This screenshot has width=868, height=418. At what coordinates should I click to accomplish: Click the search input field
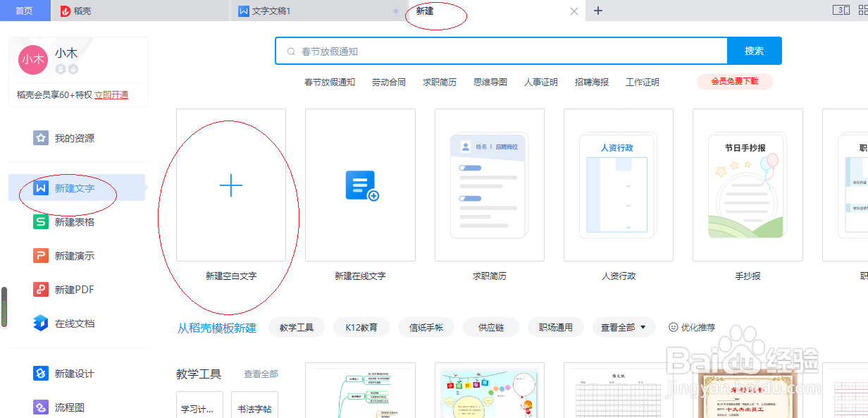[x=502, y=51]
